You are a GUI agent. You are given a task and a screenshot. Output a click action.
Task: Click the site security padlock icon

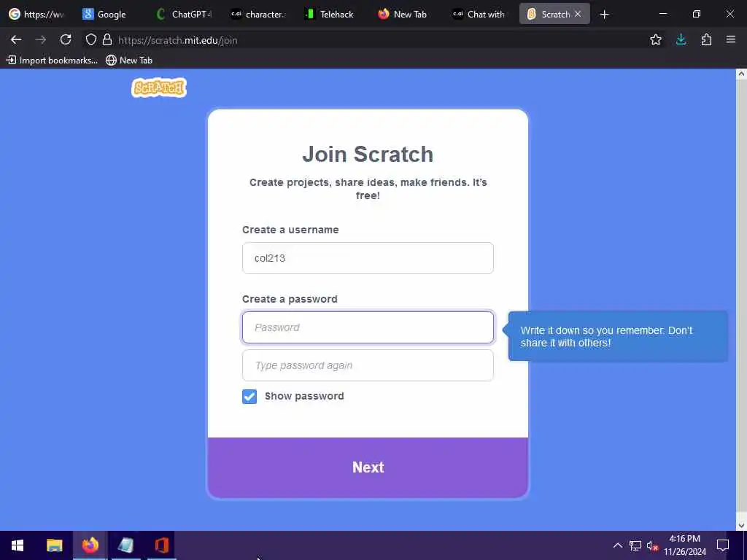(107, 40)
